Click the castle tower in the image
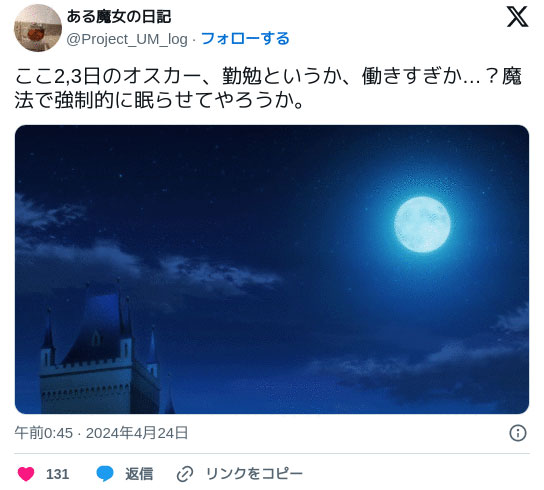This screenshot has height=490, width=544. click(101, 350)
